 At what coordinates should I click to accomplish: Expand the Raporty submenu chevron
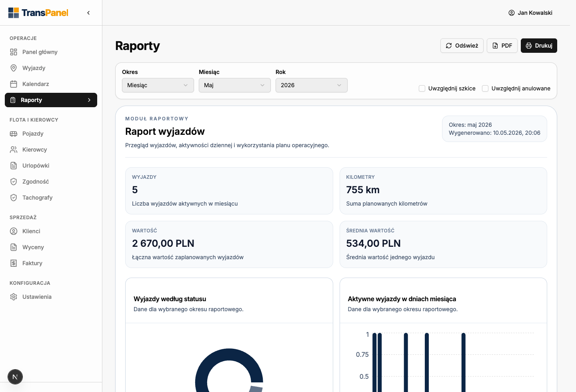coord(89,100)
